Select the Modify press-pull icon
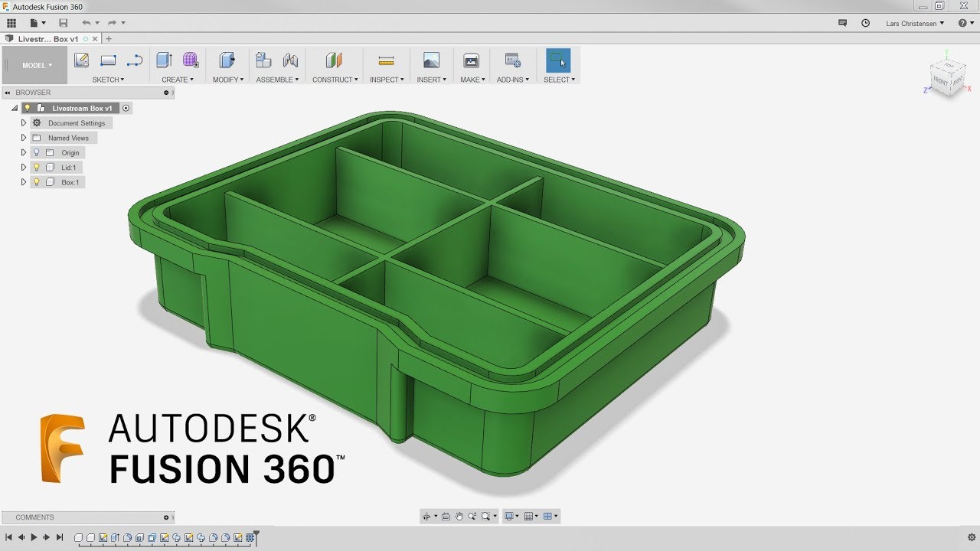The width and height of the screenshot is (980, 551). (227, 60)
